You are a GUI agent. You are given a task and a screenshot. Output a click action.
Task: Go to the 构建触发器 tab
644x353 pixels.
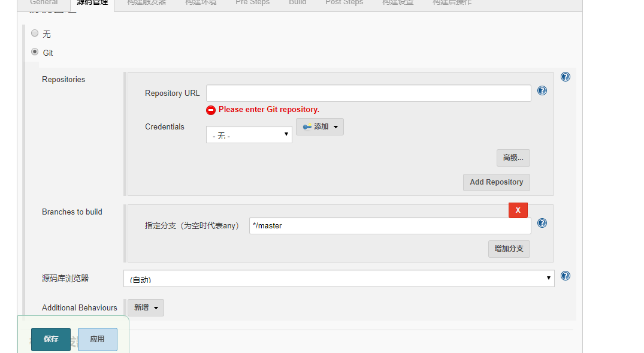147,2
